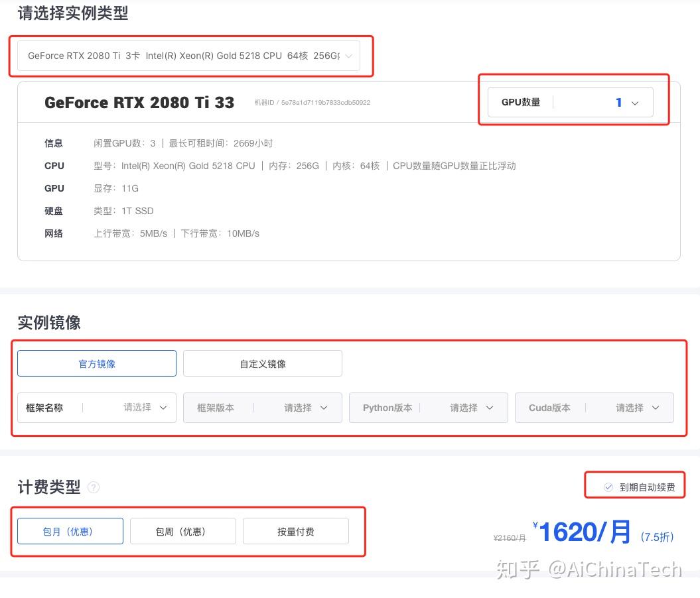
Task: Choose 按量付费 billing option
Action: tap(295, 530)
